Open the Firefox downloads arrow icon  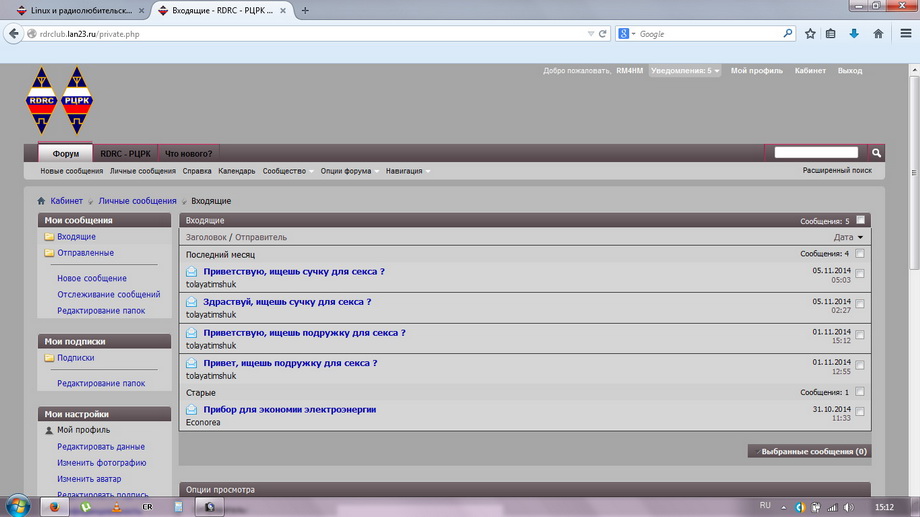tap(854, 33)
